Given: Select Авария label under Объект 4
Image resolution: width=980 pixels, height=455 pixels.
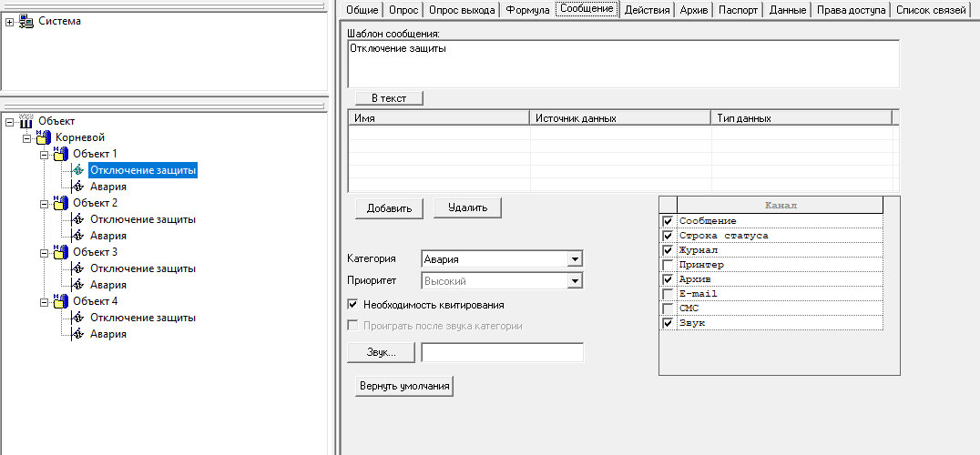Looking at the screenshot, I should tap(108, 334).
